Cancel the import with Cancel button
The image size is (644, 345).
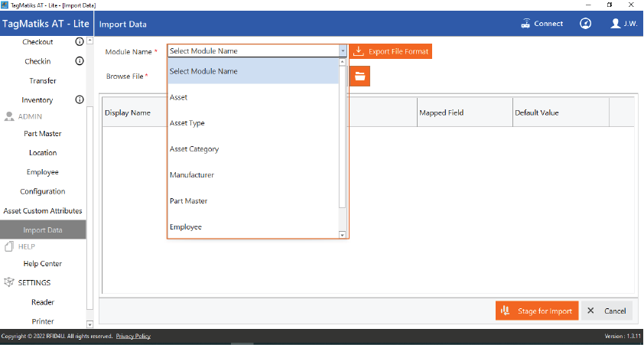[x=607, y=311]
